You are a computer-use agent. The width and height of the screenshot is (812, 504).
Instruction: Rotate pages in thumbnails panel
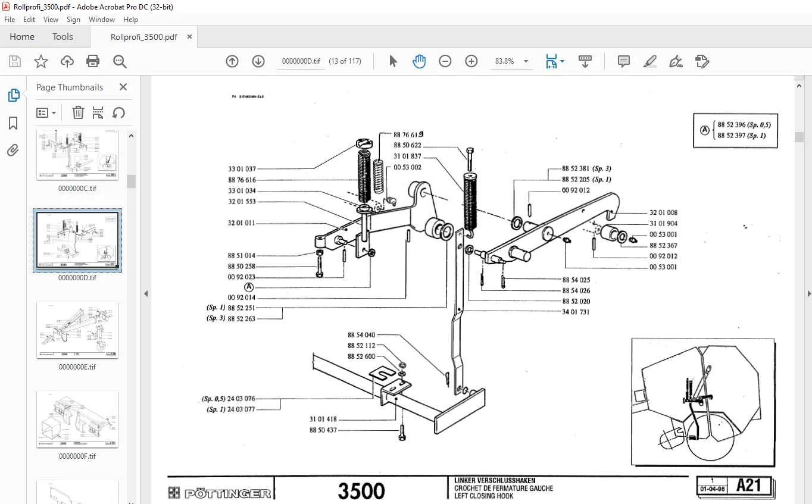118,112
